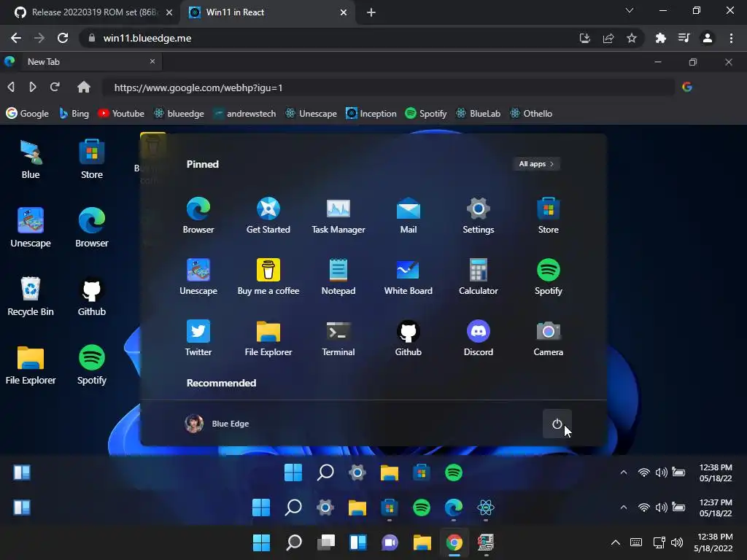Screen dimensions: 747x560
Task: Open Task View on the Windows taskbar
Action: pos(326,542)
